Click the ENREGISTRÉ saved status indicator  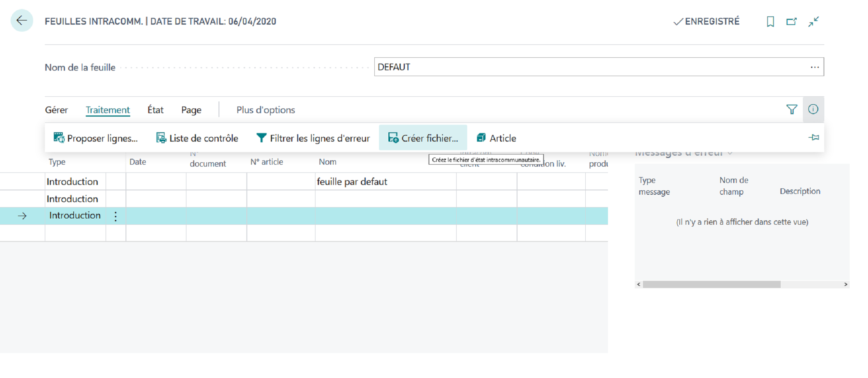(707, 21)
